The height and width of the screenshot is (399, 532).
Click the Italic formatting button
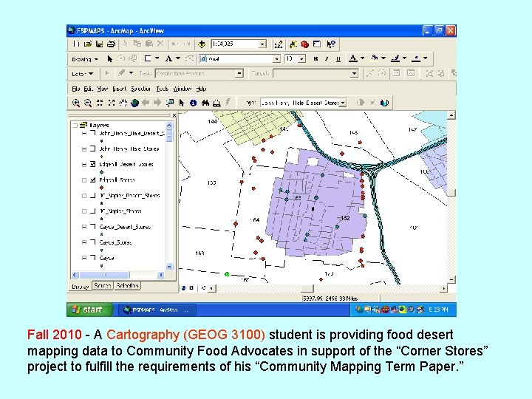tap(327, 58)
